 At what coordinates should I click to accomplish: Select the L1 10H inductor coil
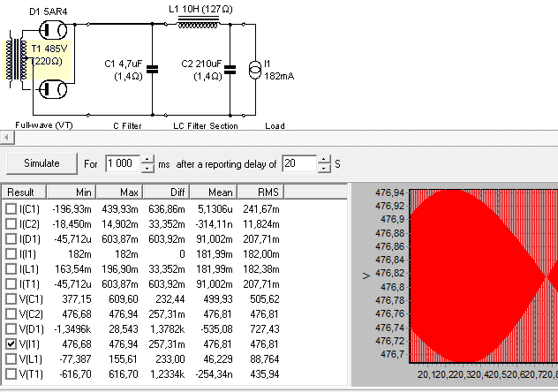pyautogui.click(x=200, y=25)
